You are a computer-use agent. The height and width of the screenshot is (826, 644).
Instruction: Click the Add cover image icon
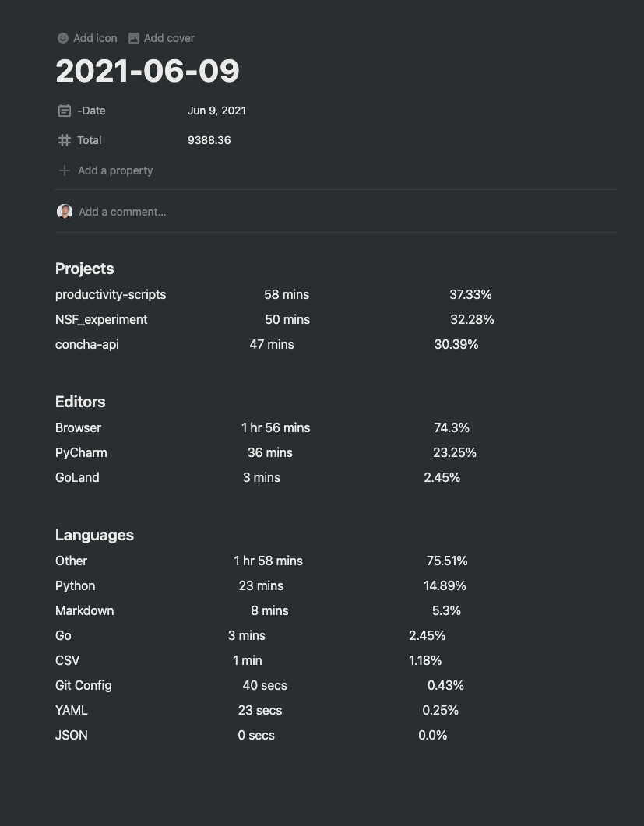tap(134, 38)
